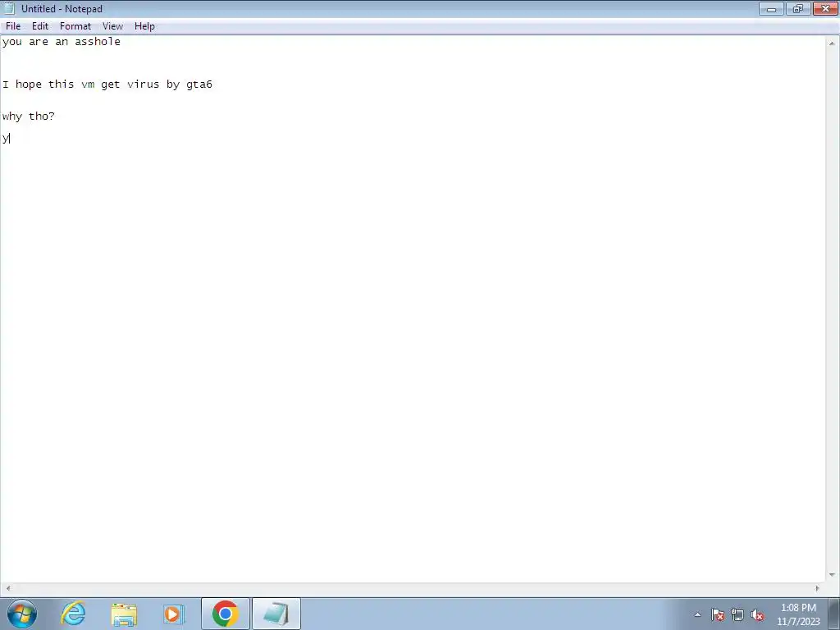Click after the lone 'y' on last line
This screenshot has height=630, width=840.
coord(10,138)
